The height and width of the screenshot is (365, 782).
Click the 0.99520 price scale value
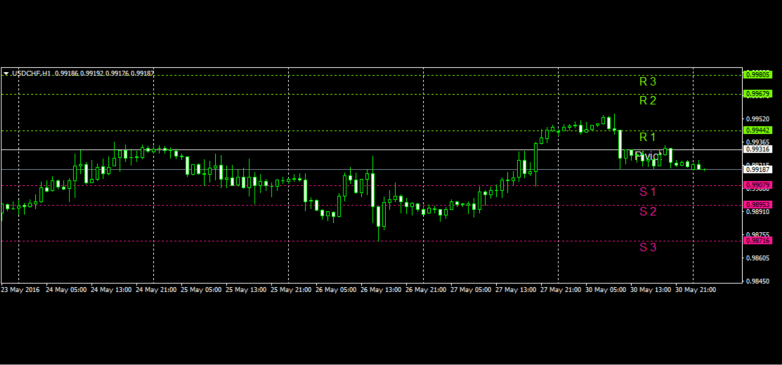[x=758, y=119]
